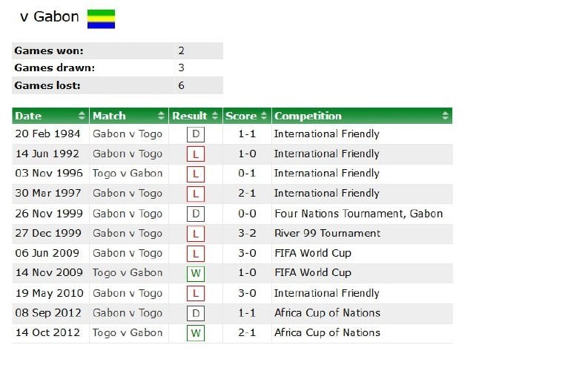
Task: Sort by Score column header
Action: tap(247, 116)
